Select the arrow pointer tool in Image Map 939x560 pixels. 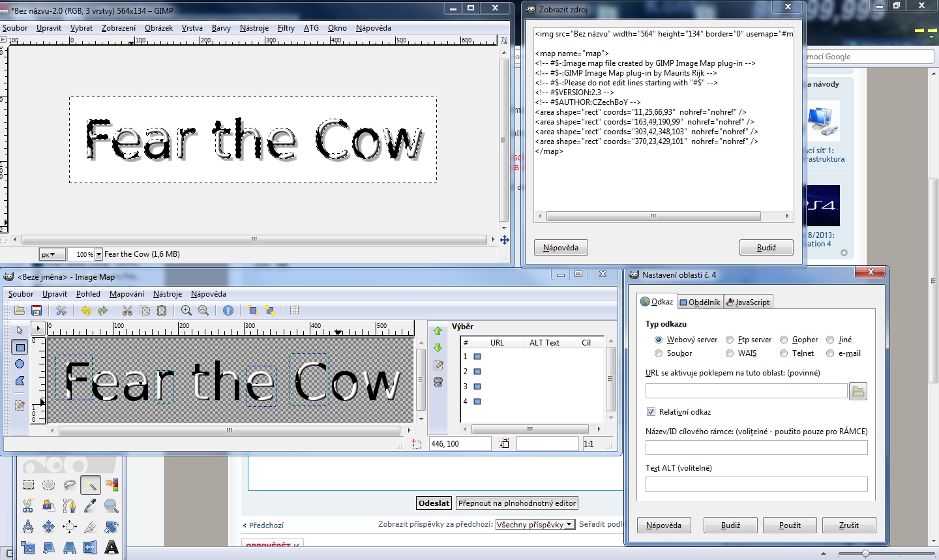pyautogui.click(x=20, y=330)
